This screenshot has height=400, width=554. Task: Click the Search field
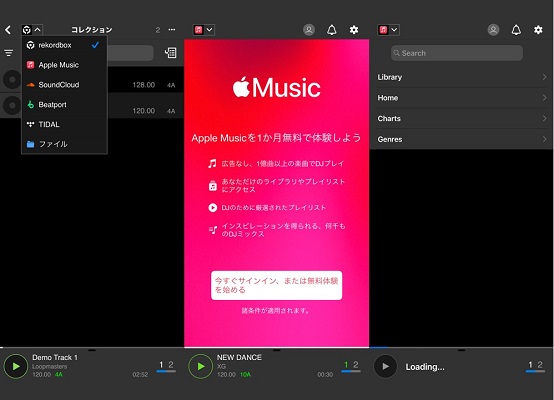456,53
